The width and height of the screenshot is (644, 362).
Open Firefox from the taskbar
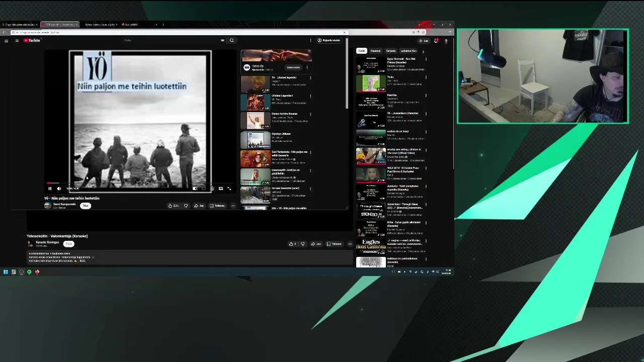pyautogui.click(x=37, y=272)
